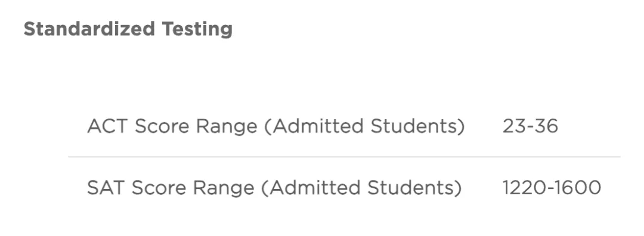Click the word Standardized in the heading

(x=89, y=29)
